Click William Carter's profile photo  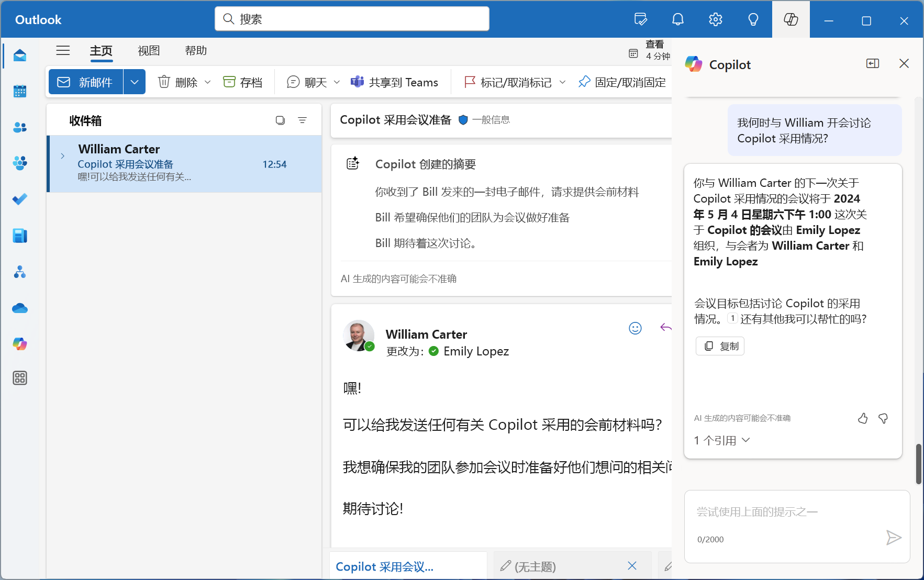coord(359,336)
